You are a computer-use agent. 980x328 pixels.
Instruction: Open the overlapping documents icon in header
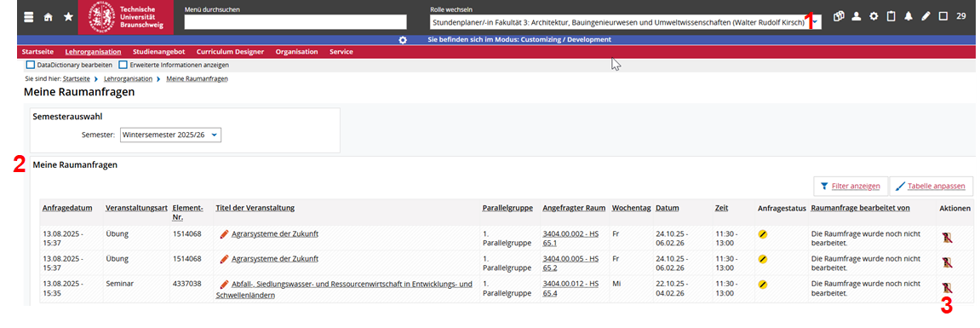point(839,16)
